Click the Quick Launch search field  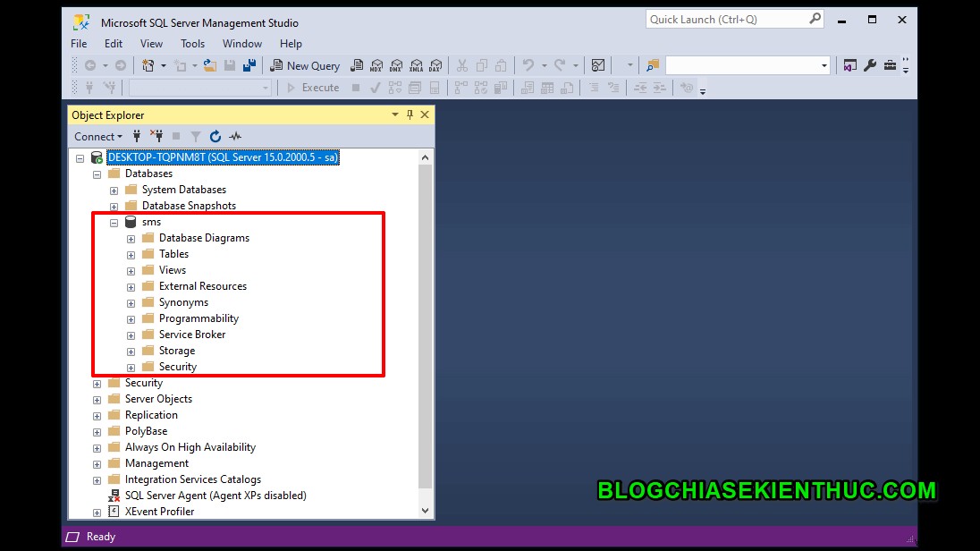click(728, 20)
